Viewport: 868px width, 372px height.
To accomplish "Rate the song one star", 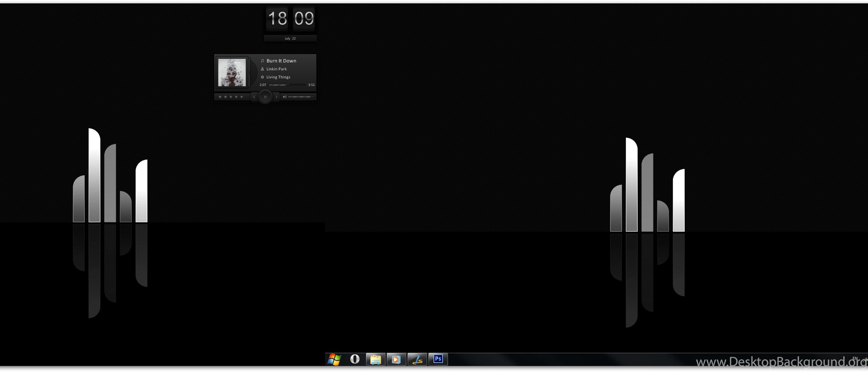I will pyautogui.click(x=220, y=97).
